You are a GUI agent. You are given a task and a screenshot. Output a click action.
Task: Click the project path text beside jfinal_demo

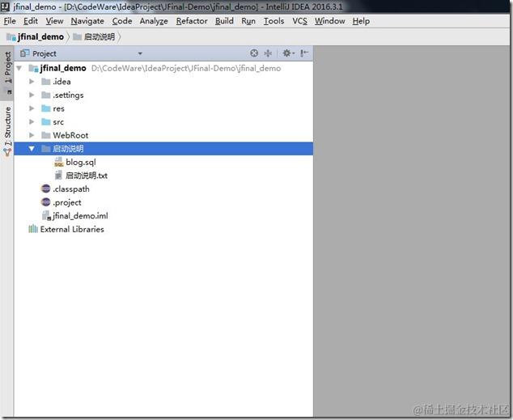point(186,68)
